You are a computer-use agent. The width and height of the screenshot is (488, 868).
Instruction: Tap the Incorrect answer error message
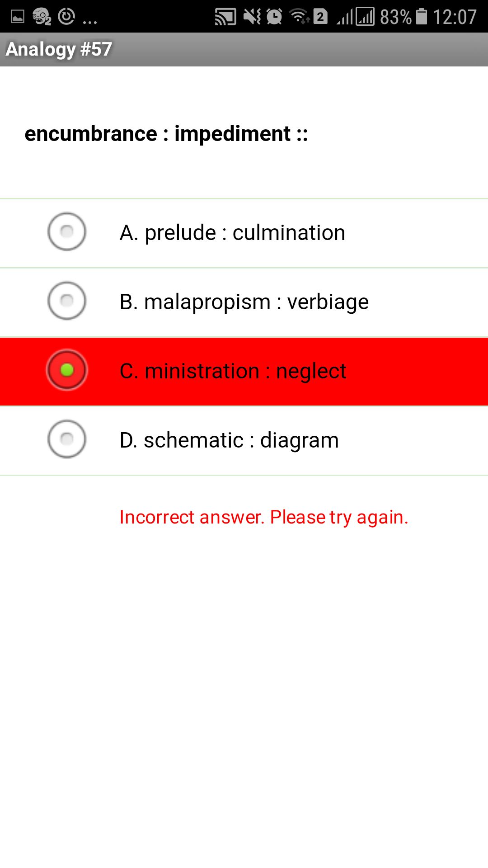(264, 517)
